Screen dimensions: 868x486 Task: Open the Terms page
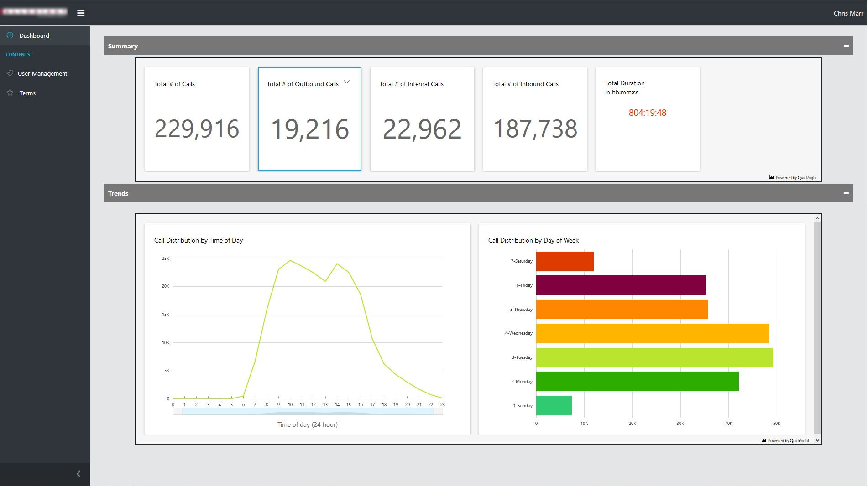click(27, 93)
